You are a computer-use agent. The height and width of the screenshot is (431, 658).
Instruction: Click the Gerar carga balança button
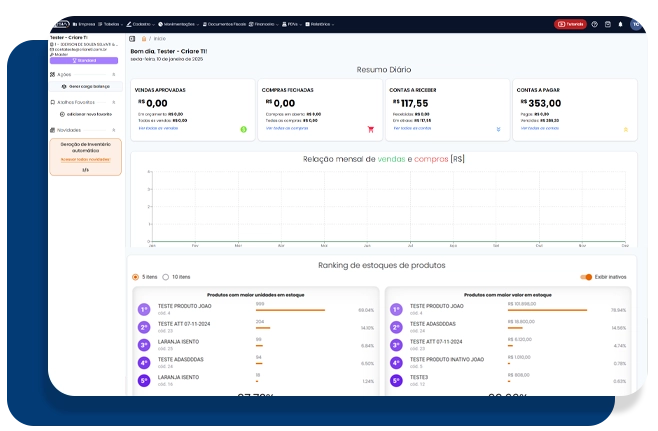pyautogui.click(x=85, y=87)
